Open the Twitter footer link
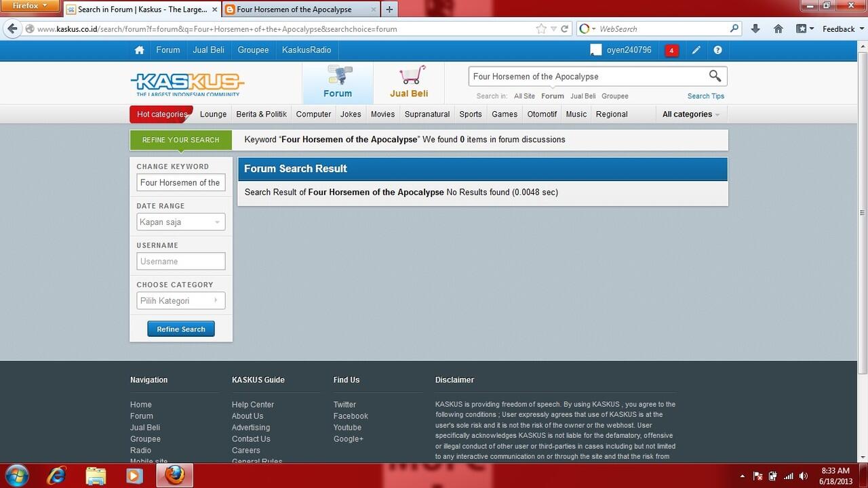 (x=344, y=405)
